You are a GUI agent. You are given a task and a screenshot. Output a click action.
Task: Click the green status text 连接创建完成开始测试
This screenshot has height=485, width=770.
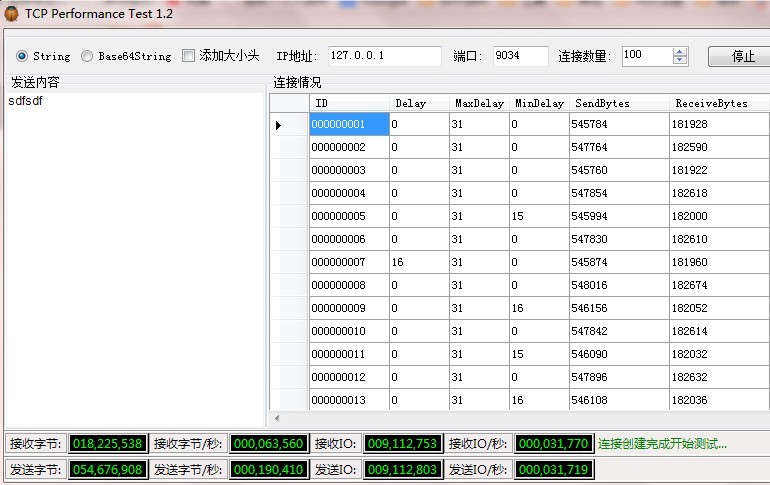(662, 444)
